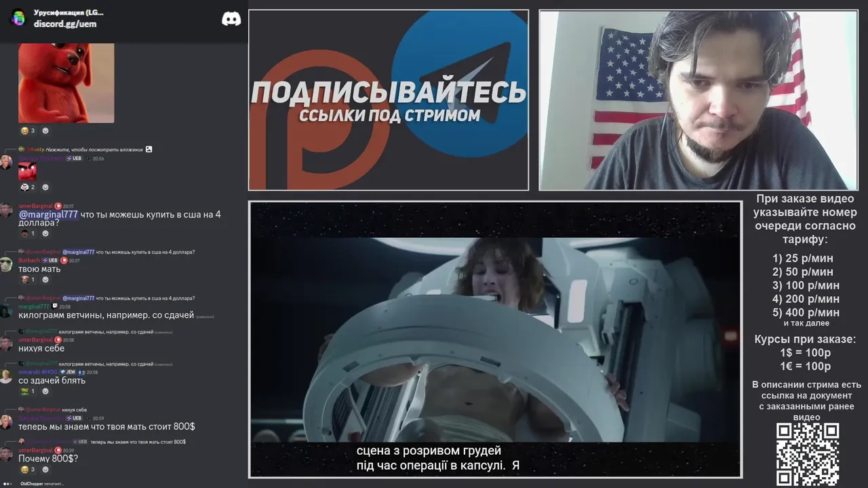Toggle the laughing reaction with 3 under 'Почему 800$?'

tap(28, 470)
